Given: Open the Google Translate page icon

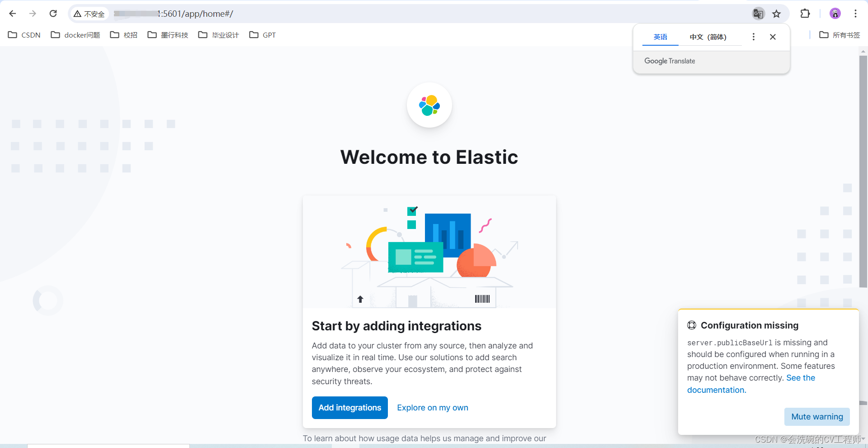Looking at the screenshot, I should tap(758, 14).
